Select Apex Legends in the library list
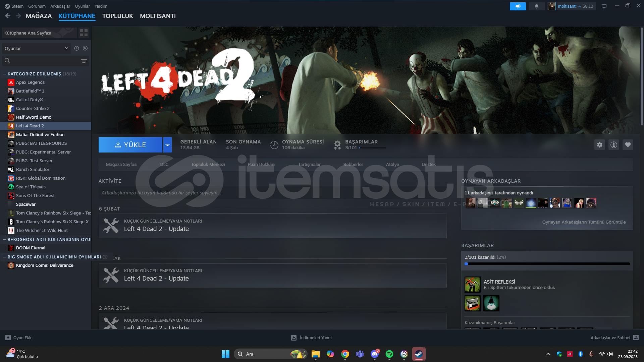Viewport: 644px width, 362px height. [x=46, y=82]
